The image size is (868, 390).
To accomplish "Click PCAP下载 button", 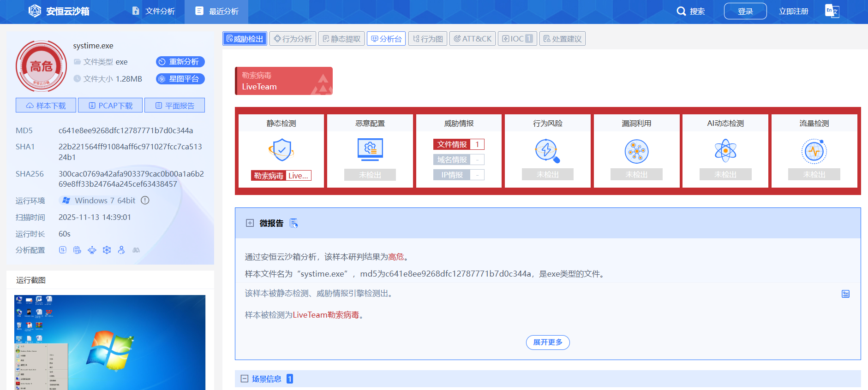I will 110,106.
